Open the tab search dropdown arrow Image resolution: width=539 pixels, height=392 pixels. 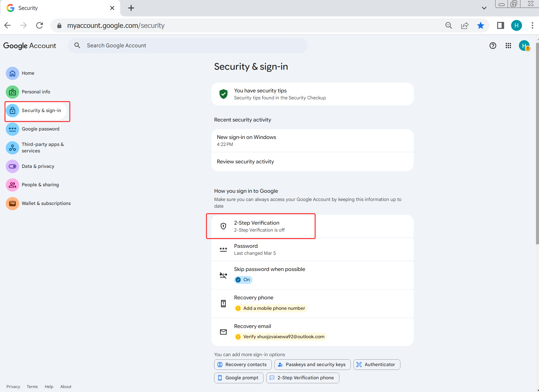484,8
